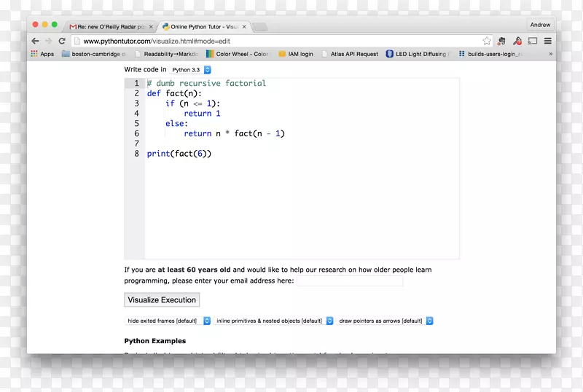583x392 pixels.
Task: Open the Apps bookmarks shortcut
Action: pos(42,54)
